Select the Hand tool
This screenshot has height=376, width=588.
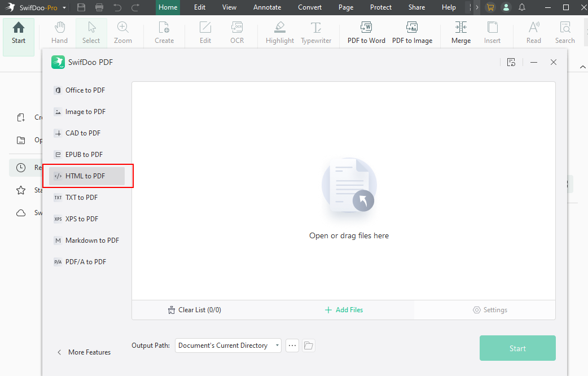[59, 32]
